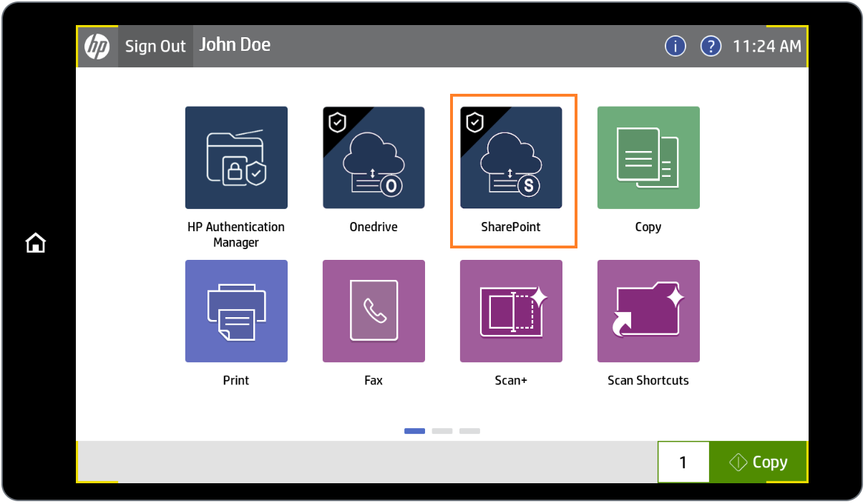Tap the copy count field showing 1

[x=683, y=462]
